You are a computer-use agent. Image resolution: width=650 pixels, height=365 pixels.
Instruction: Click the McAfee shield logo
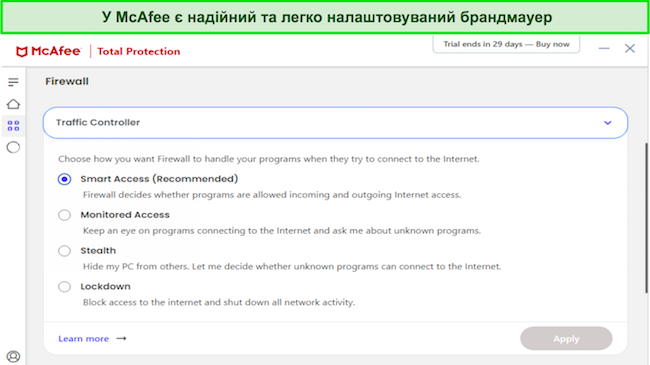[22, 51]
